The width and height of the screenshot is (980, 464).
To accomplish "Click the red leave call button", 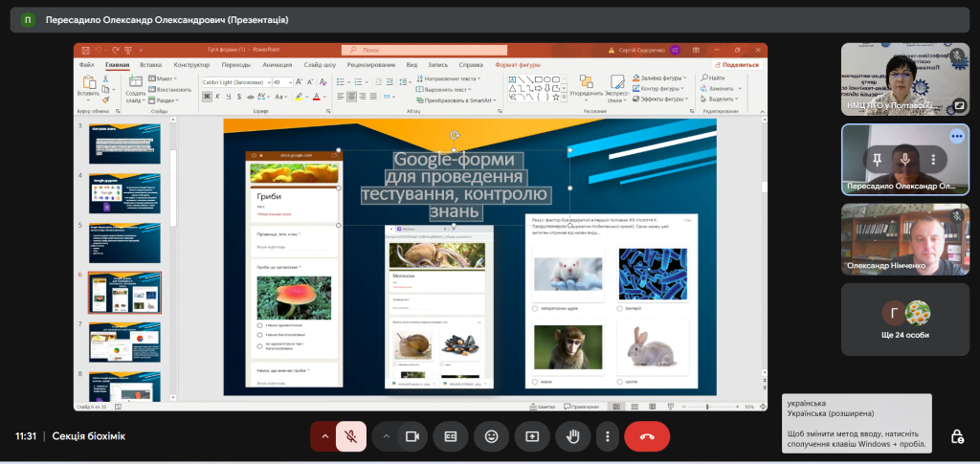I will (x=647, y=436).
